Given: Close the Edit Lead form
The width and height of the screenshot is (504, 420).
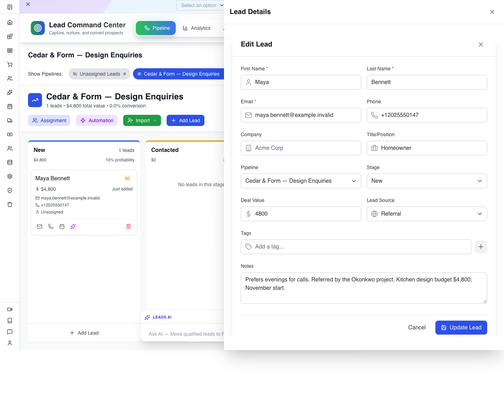Looking at the screenshot, I should click(481, 44).
